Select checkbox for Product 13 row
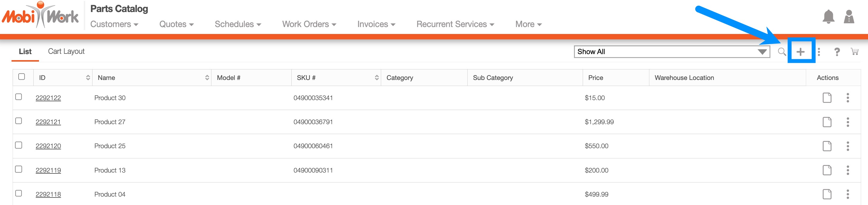Image resolution: width=868 pixels, height=205 pixels. (19, 169)
